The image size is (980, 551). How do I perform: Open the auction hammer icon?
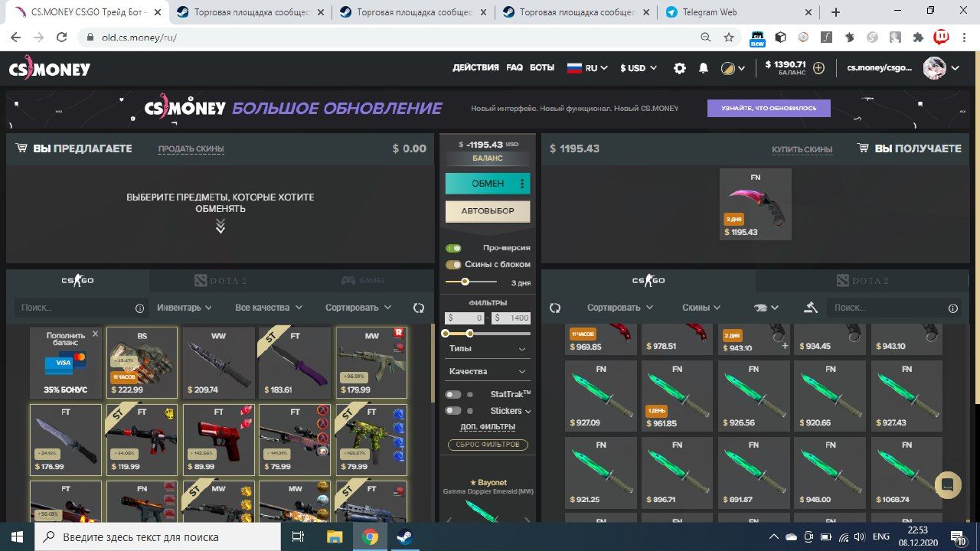tap(811, 307)
